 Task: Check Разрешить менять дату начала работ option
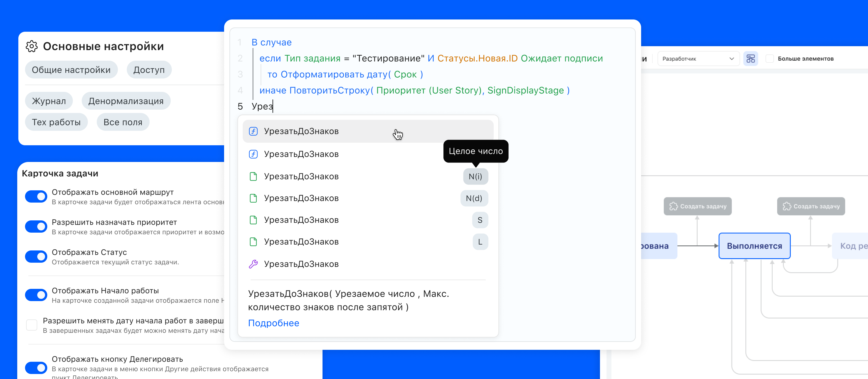(x=31, y=325)
